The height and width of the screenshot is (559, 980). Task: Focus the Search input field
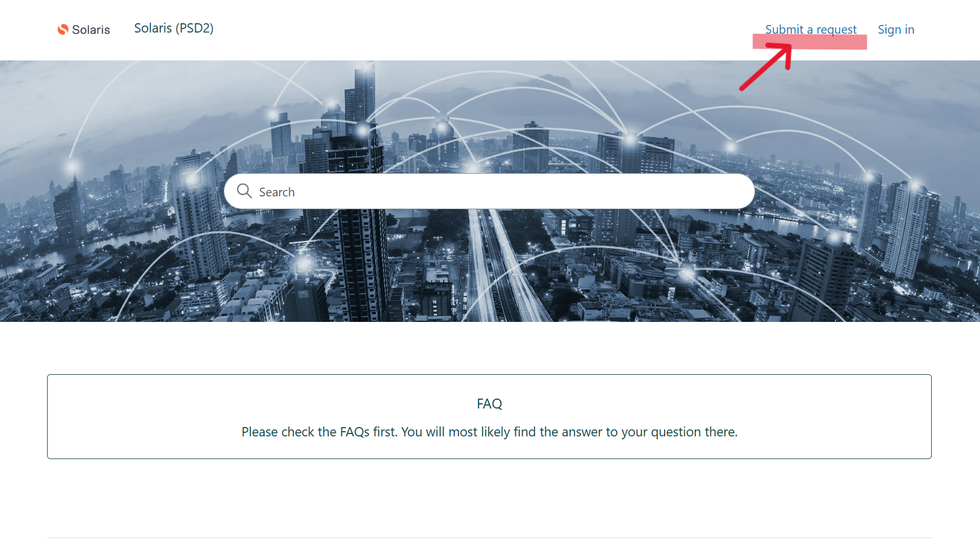tap(489, 191)
